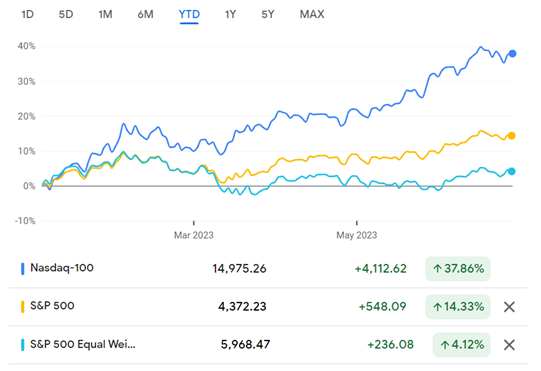The width and height of the screenshot is (541, 371).
Task: Open the S&P 500 index name
Action: pos(52,306)
